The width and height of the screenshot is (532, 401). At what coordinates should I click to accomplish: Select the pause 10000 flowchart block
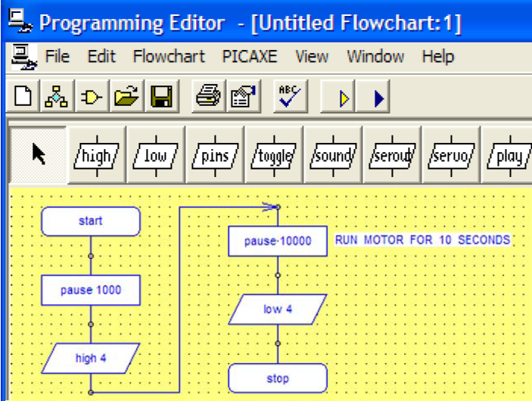(x=278, y=241)
